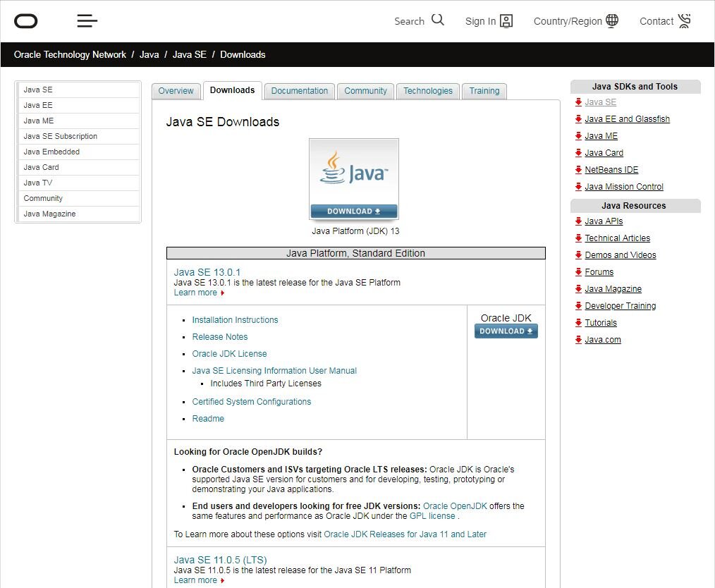The width and height of the screenshot is (715, 588).
Task: Click red arrow beside Java Card link
Action: (x=578, y=153)
